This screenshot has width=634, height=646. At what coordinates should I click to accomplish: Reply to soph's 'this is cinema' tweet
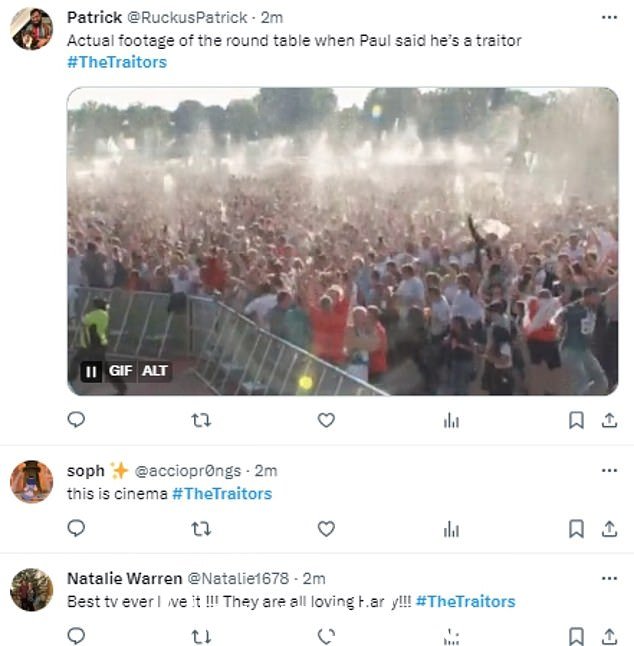point(76,528)
